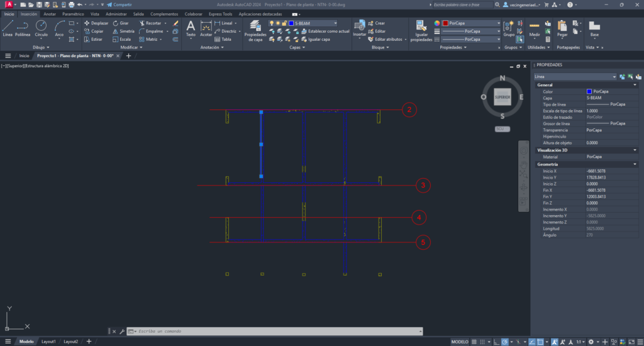The image size is (644, 346).
Task: Click the Desplazar move tool
Action: (96, 23)
